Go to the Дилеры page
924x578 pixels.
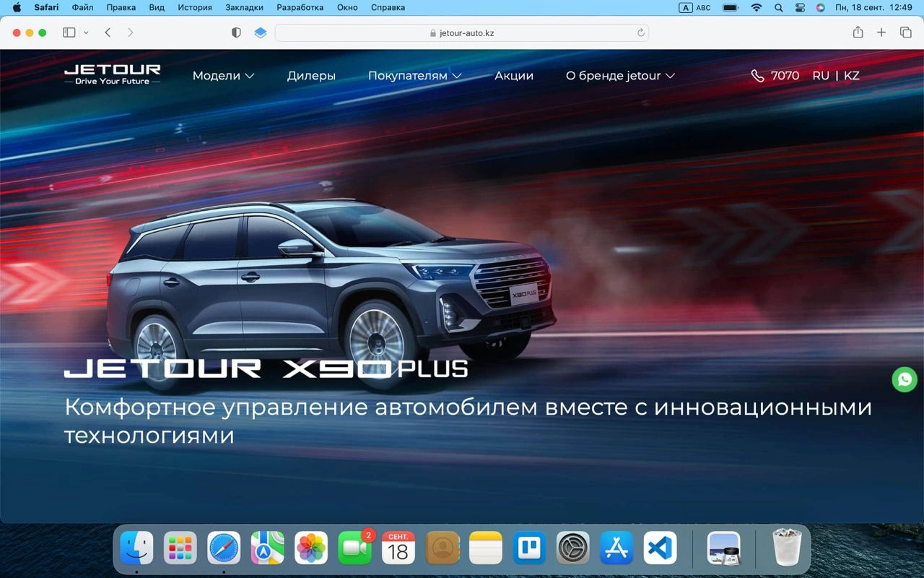tap(311, 76)
